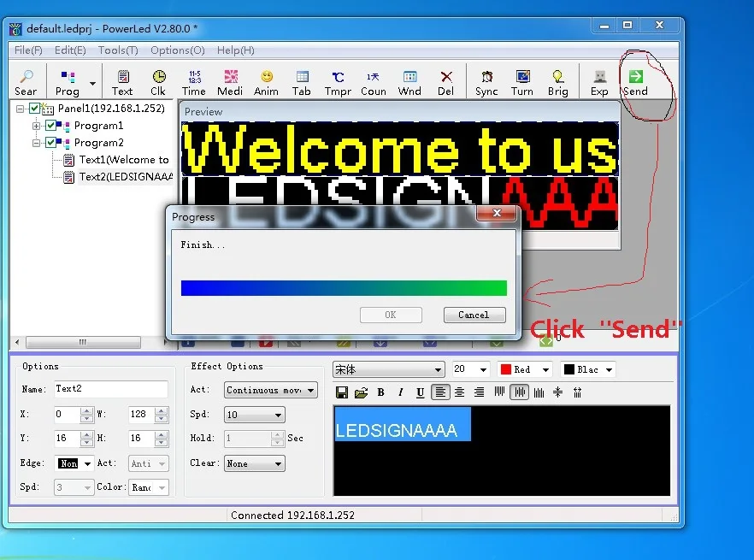
Task: Open the Prog dropdown arrow
Action: pos(93,83)
